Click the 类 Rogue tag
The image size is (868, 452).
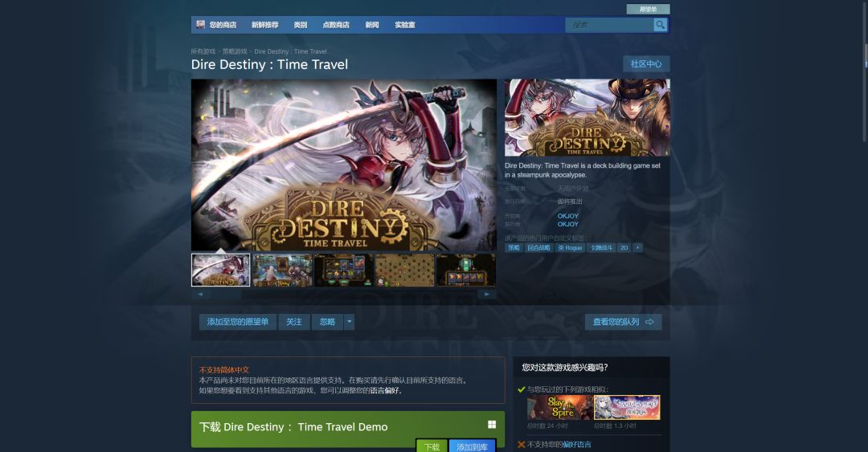click(x=570, y=248)
